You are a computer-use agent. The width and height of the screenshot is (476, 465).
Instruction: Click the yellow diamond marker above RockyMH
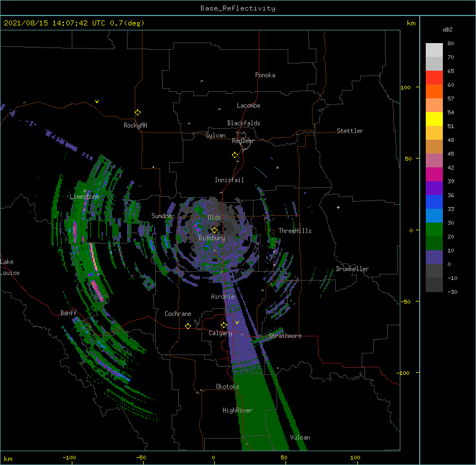pyautogui.click(x=137, y=113)
